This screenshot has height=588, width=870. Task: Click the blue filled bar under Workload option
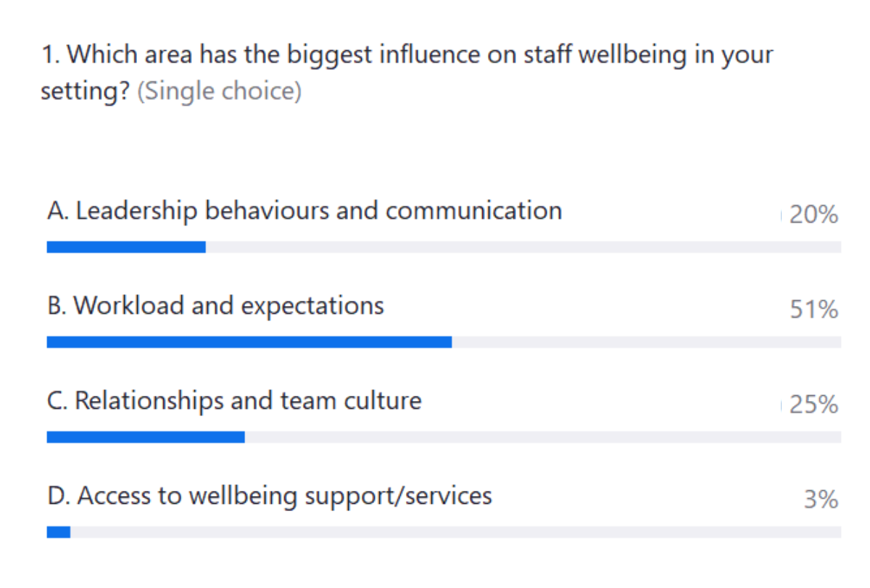coord(249,342)
